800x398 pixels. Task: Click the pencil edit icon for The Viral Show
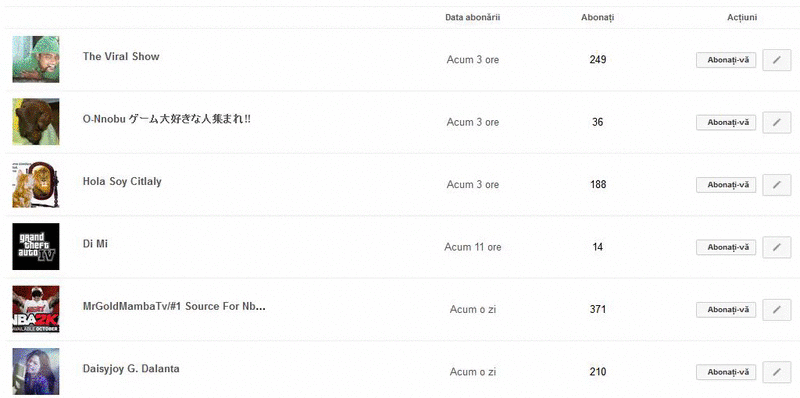[777, 60]
